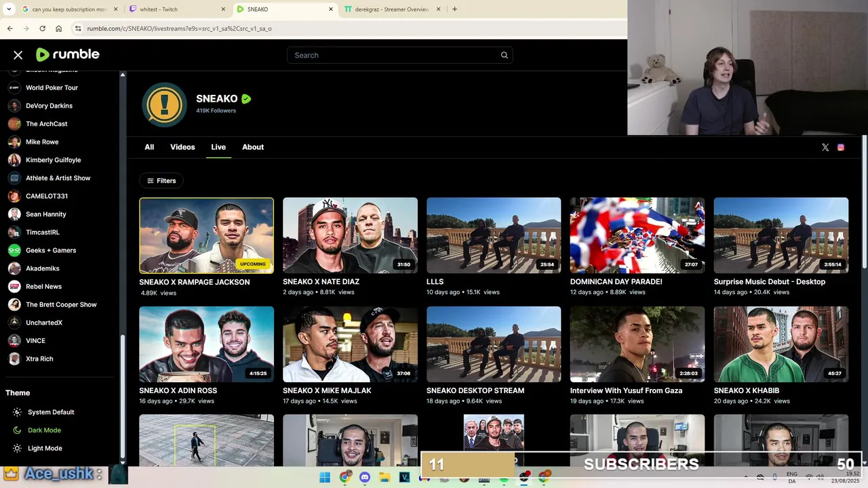Open CAMELOT331 channel avatar
The width and height of the screenshot is (868, 488).
tap(14, 196)
